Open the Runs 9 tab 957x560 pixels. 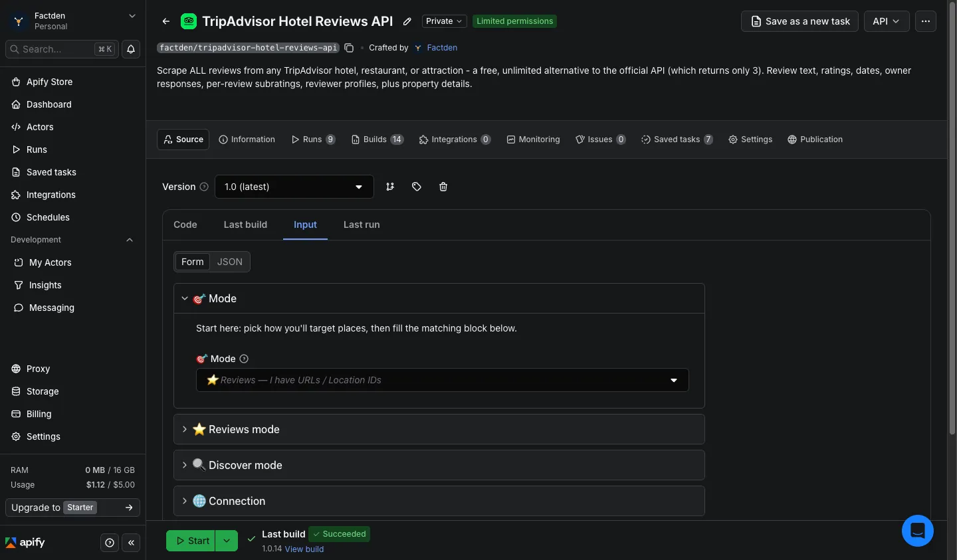(x=313, y=140)
